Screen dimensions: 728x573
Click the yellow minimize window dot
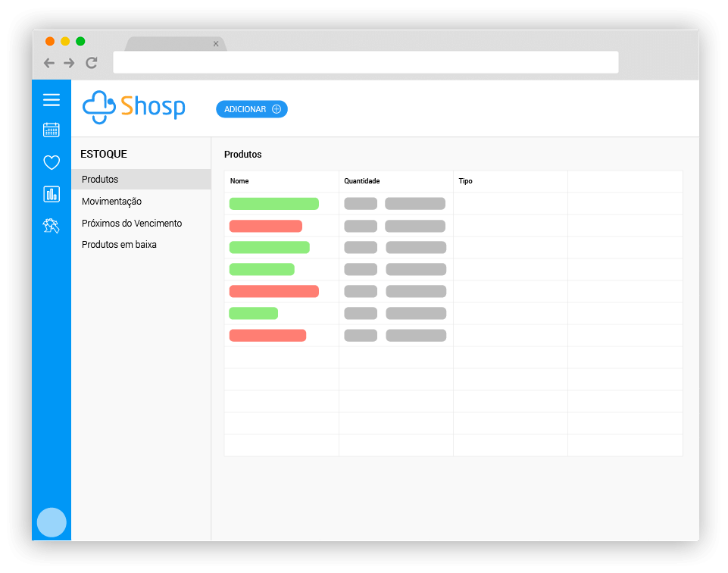coord(65,42)
